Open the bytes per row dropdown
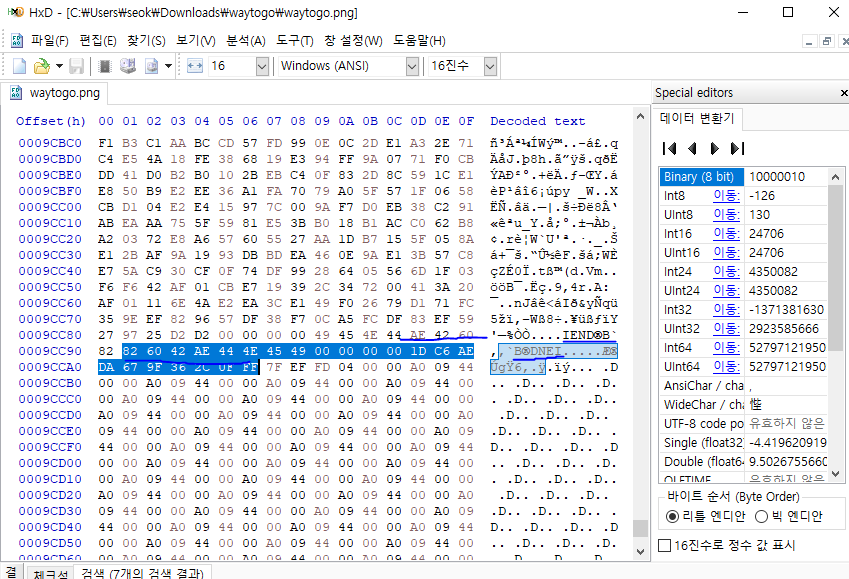This screenshot has height=579, width=849. 262,66
